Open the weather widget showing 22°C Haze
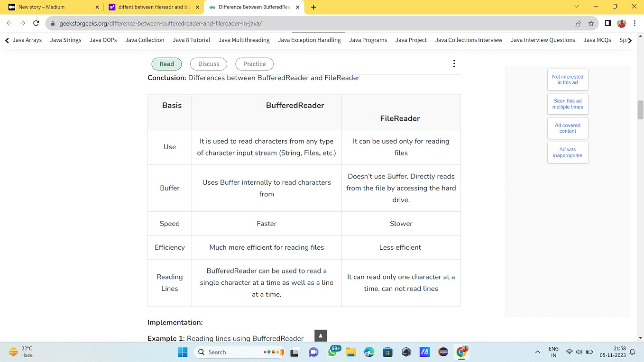644x362 pixels. click(x=21, y=352)
